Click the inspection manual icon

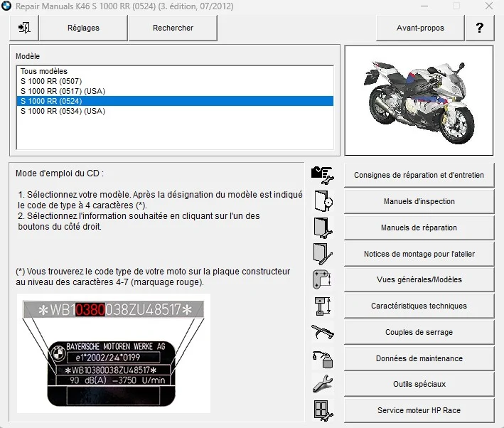pyautogui.click(x=323, y=201)
